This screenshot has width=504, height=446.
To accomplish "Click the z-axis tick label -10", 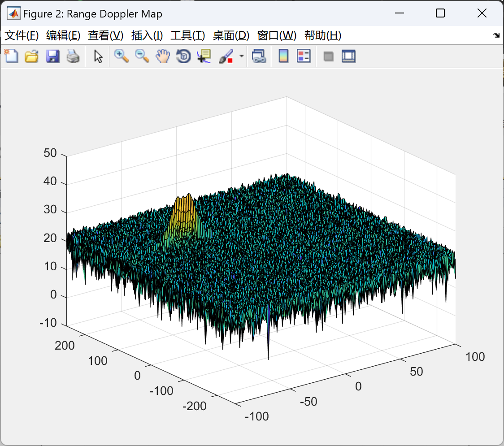I will point(48,323).
